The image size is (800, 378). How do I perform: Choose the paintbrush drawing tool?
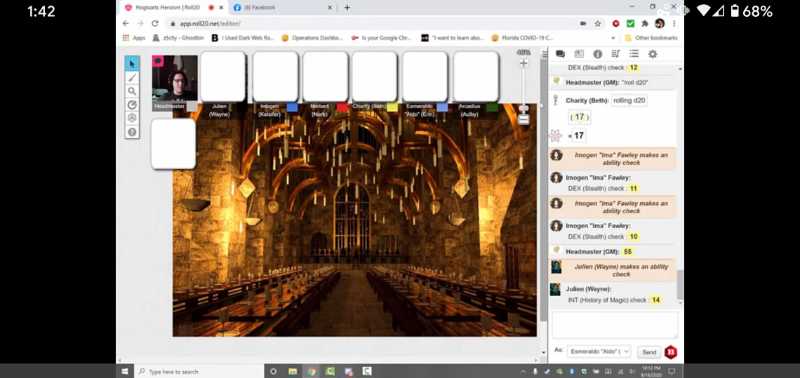click(132, 78)
